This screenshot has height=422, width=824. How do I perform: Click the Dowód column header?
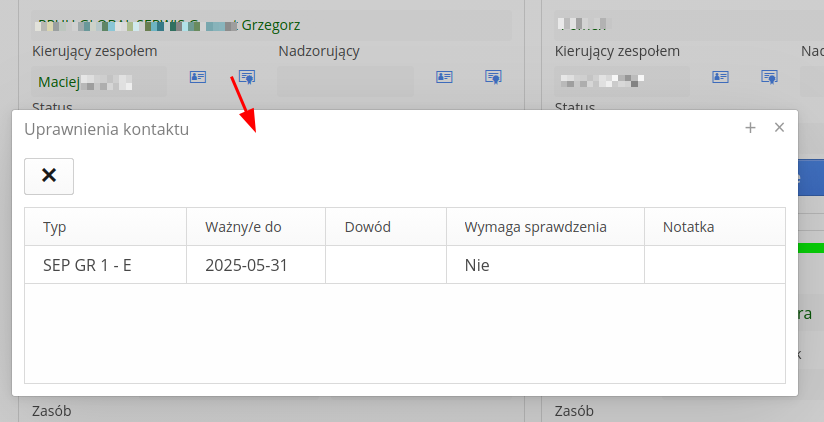pos(385,227)
